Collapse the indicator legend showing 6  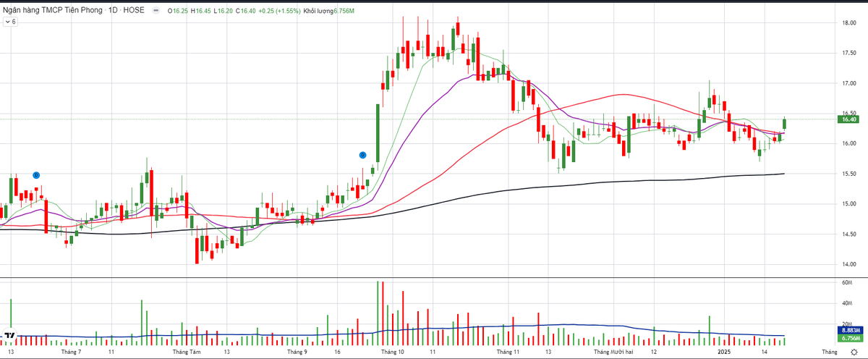[10, 22]
